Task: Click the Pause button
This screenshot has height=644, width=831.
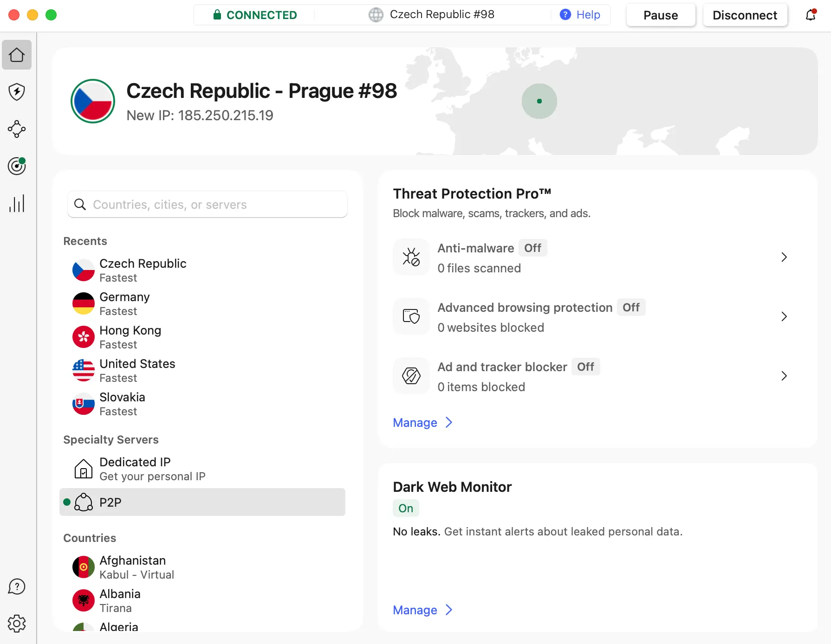Action: tap(660, 15)
